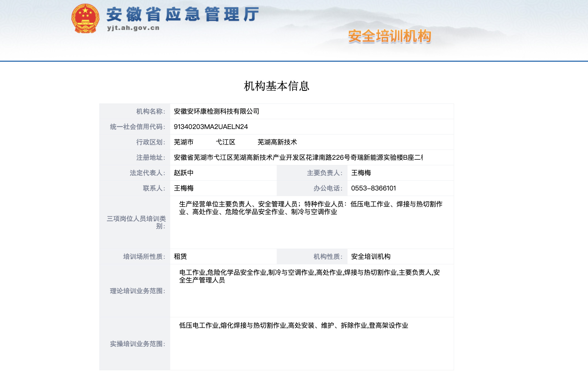Select the 安徽安环康检测科技有限公司 name value
The image size is (588, 376).
(217, 111)
